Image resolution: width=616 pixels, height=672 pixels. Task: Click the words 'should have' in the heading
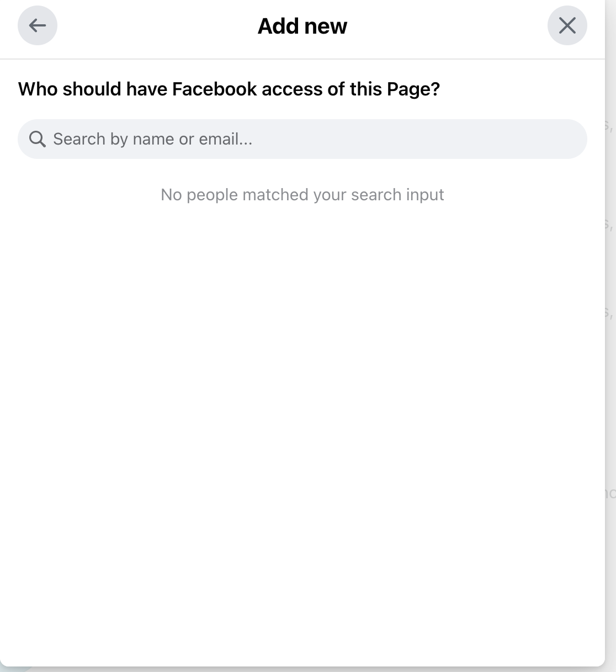coord(115,89)
